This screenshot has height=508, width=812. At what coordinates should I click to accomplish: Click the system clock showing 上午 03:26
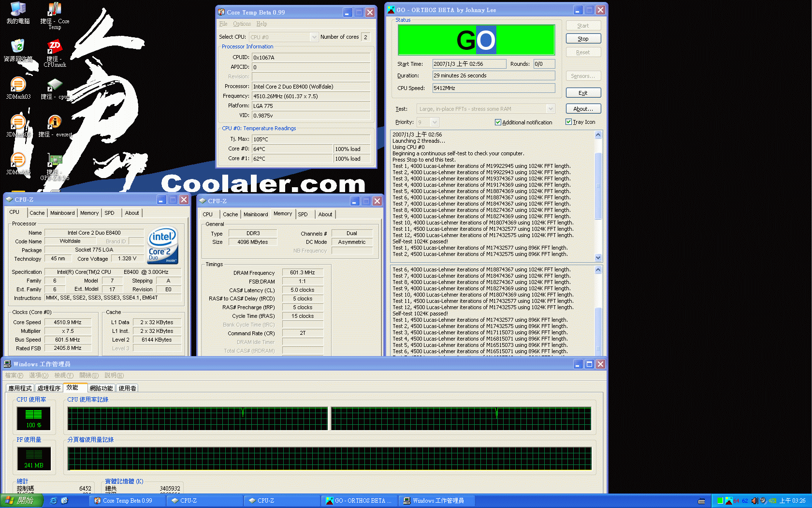pyautogui.click(x=792, y=501)
